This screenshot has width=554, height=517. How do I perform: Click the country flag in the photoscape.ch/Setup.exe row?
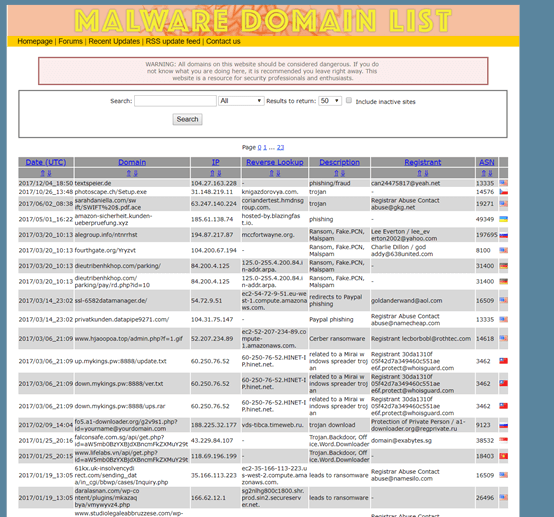503,192
